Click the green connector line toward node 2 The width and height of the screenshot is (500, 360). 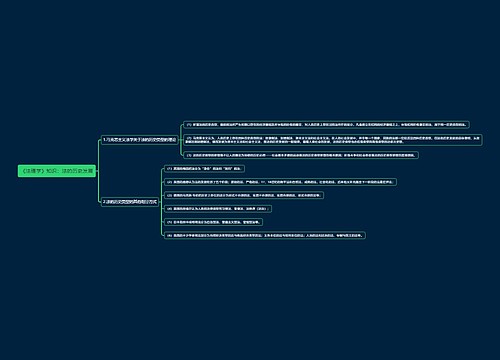click(99, 187)
